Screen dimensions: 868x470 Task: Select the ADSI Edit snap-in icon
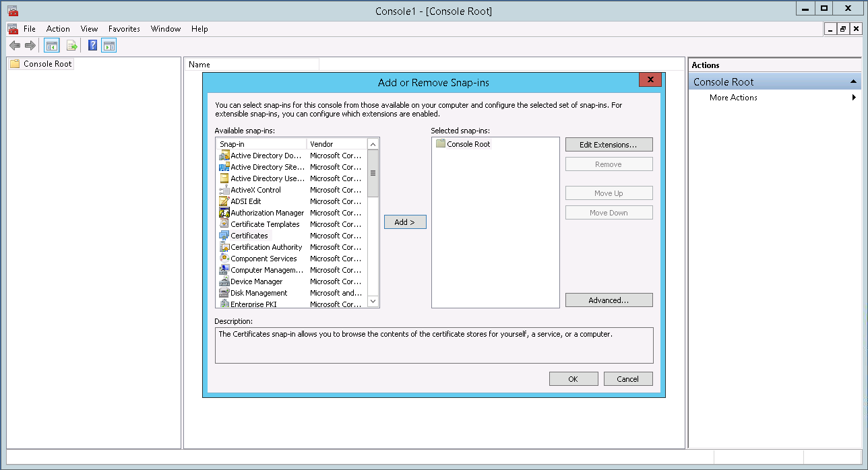224,201
